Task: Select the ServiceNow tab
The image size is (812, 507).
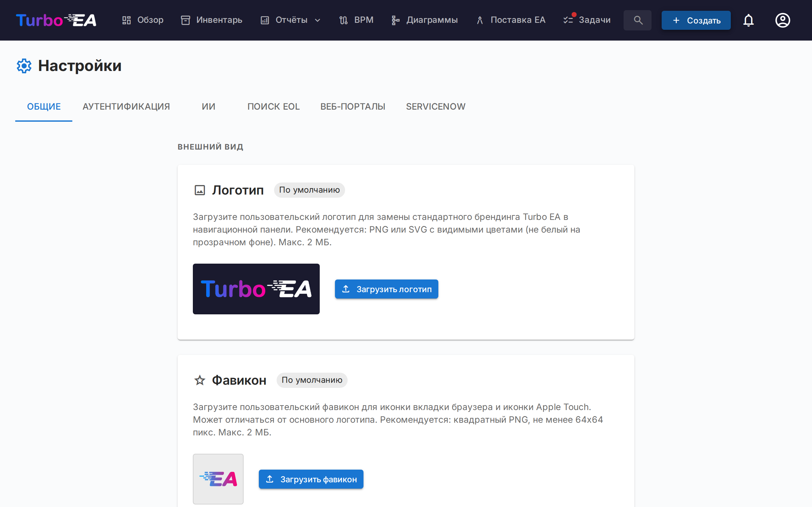Action: pyautogui.click(x=435, y=107)
